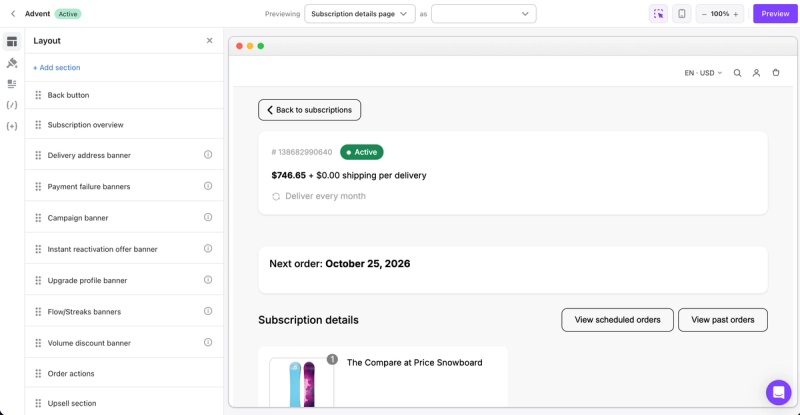
Task: Show info for Payment failure banners
Action: pos(208,186)
